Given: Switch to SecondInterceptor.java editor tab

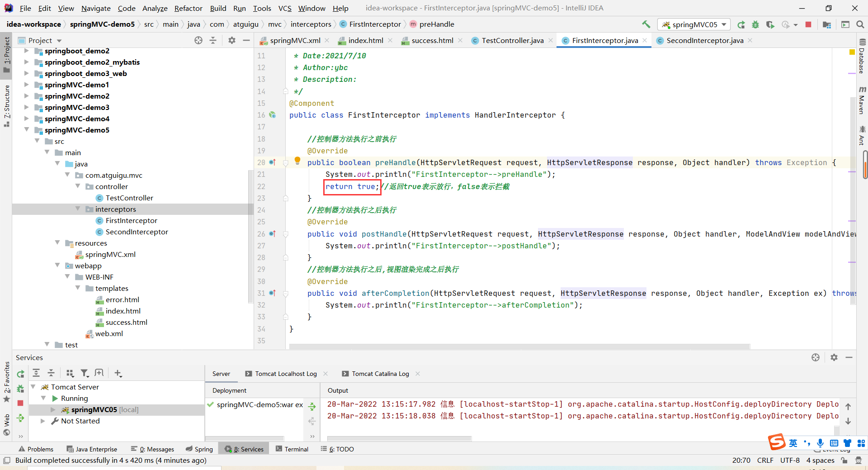Looking at the screenshot, I should click(704, 40).
